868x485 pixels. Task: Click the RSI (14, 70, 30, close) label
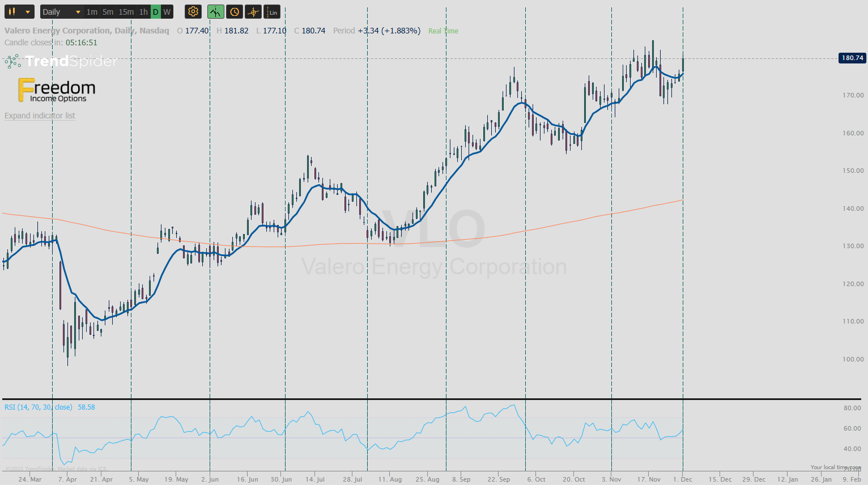[39, 407]
